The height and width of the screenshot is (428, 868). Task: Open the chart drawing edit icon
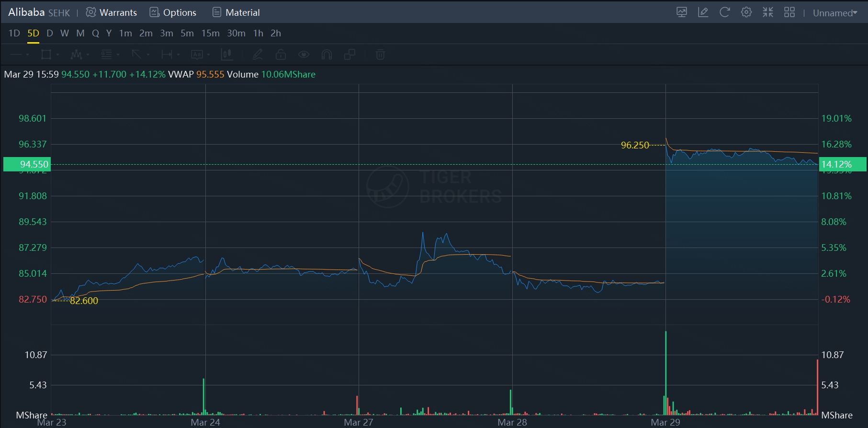(x=703, y=12)
